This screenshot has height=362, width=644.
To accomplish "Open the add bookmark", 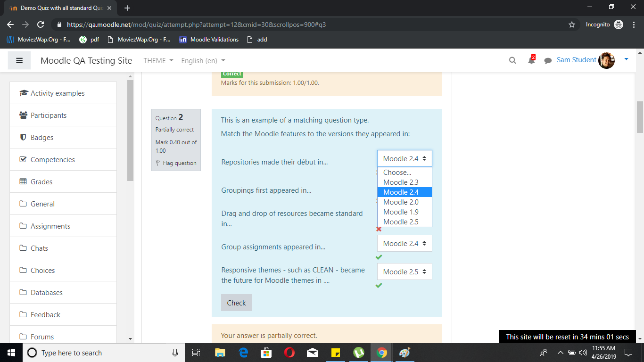I will tap(257, 40).
